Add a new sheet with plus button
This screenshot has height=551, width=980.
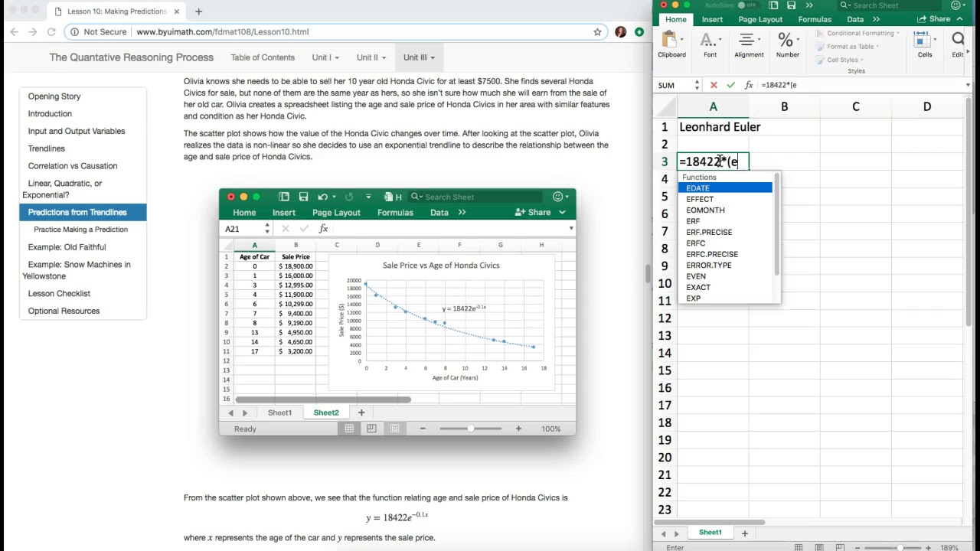click(744, 533)
